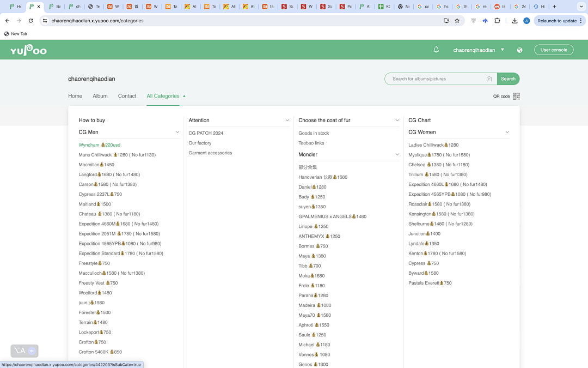Viewport: 588px width, 368px height.
Task: Bookmark this page with the star
Action: tap(457, 21)
